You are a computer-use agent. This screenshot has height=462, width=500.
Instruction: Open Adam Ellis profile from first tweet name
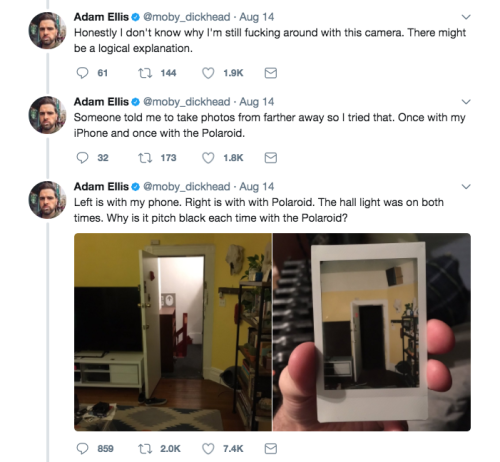coord(101,17)
